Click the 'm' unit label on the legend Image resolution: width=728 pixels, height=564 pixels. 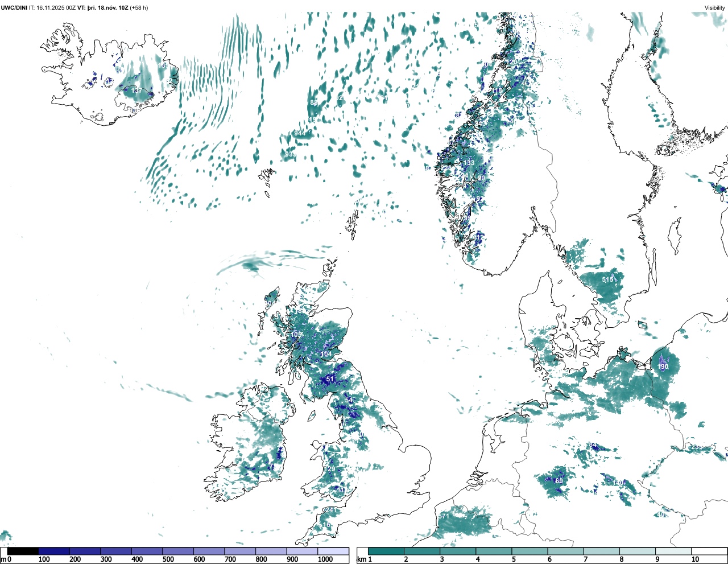pyautogui.click(x=3, y=559)
